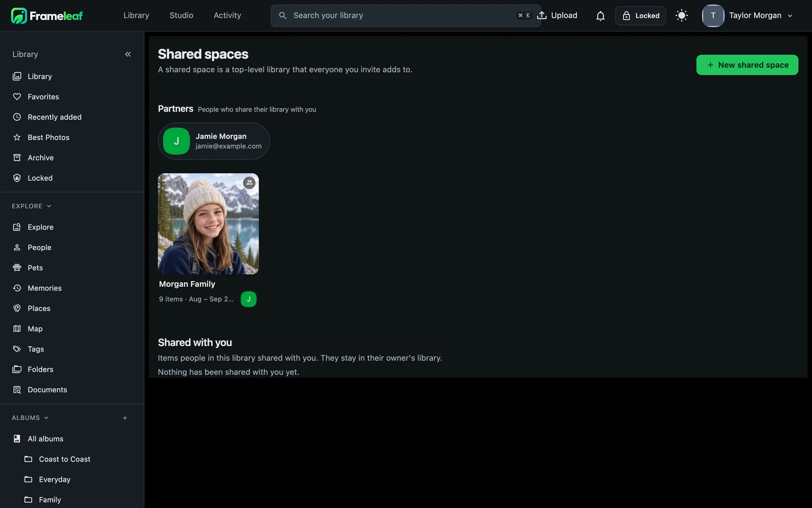Click New shared space button
Image resolution: width=812 pixels, height=508 pixels.
coord(747,65)
